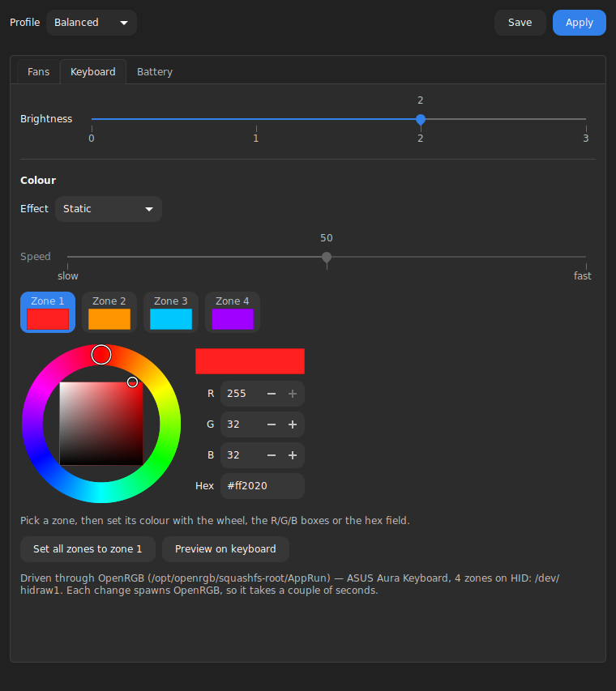The height and width of the screenshot is (691, 616).
Task: Decrease the B value with minus
Action: pos(272,455)
